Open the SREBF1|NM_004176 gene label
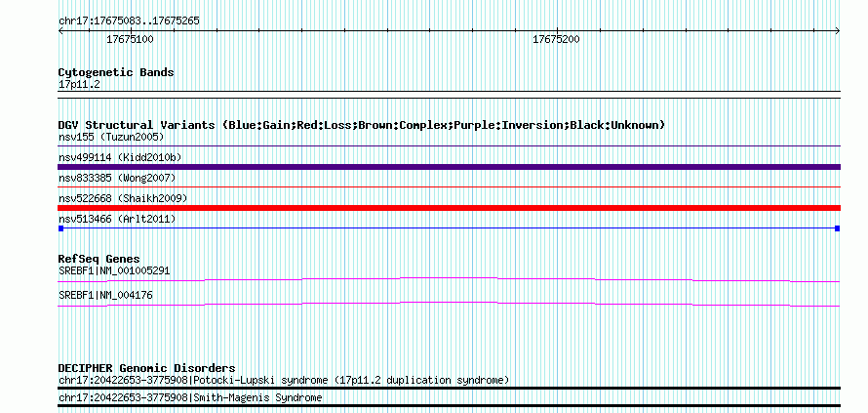Viewport: 868px width, 413px height. (x=105, y=296)
